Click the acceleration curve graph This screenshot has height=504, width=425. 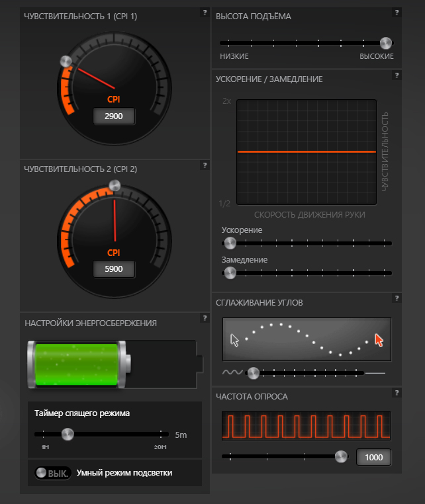307,152
